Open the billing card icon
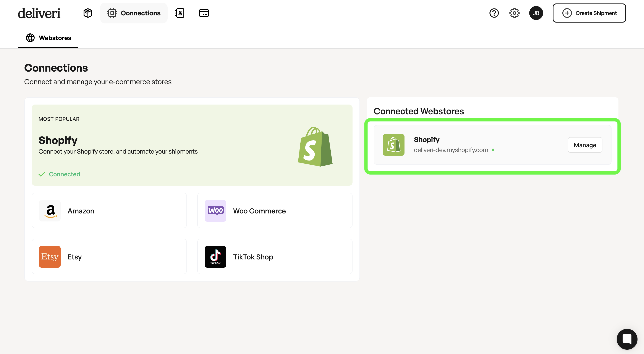The width and height of the screenshot is (644, 354). [204, 13]
